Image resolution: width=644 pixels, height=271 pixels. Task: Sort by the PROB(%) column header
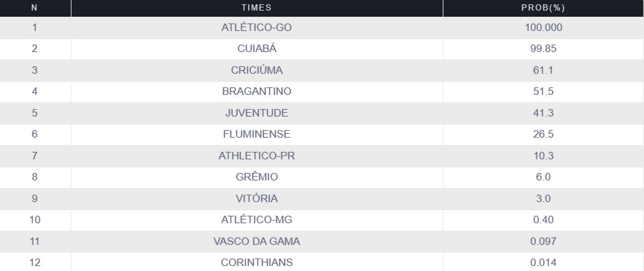click(543, 8)
